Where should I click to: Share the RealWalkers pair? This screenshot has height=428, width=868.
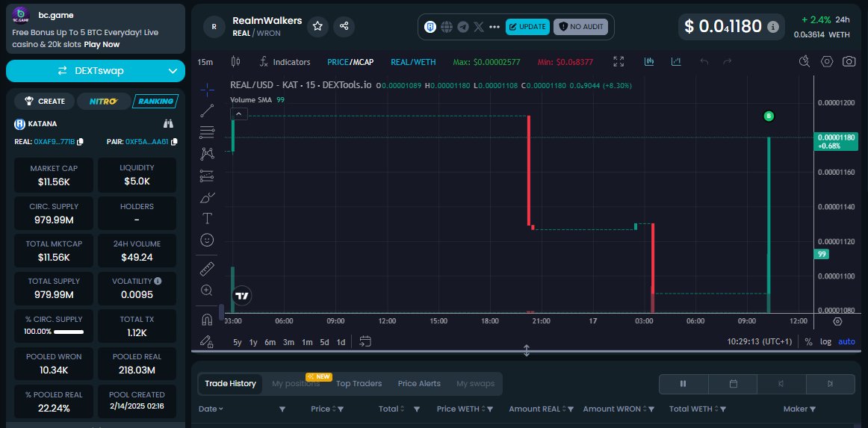coord(344,26)
